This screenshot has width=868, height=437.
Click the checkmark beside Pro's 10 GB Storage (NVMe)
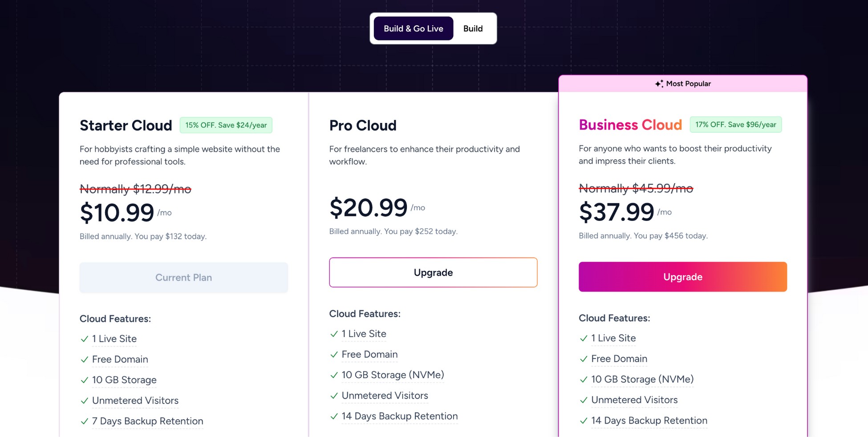pos(333,375)
